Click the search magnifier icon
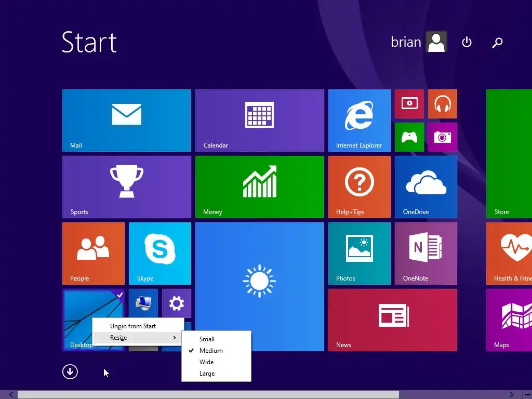Viewport: 532px width, 399px height. [x=497, y=43]
